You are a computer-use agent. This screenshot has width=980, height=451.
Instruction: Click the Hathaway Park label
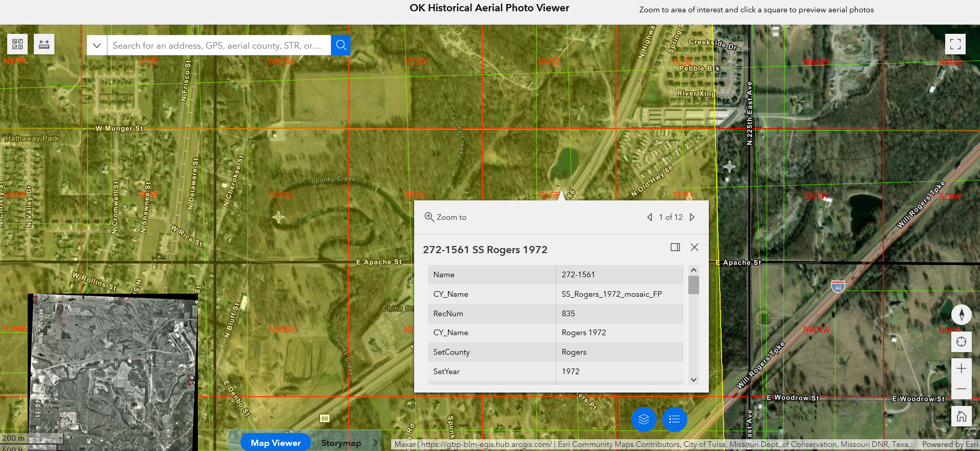tap(32, 138)
